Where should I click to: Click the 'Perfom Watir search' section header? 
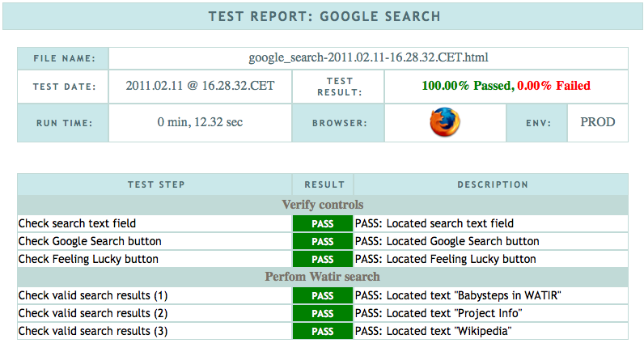[x=323, y=277]
